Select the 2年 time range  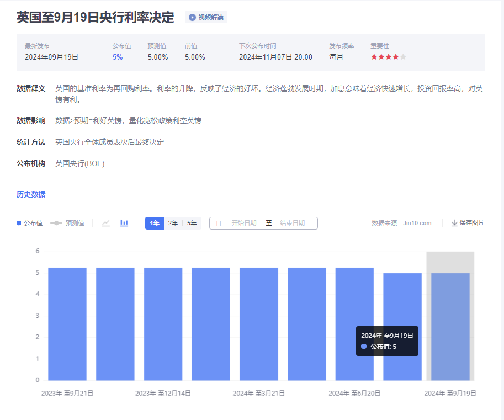(x=173, y=223)
